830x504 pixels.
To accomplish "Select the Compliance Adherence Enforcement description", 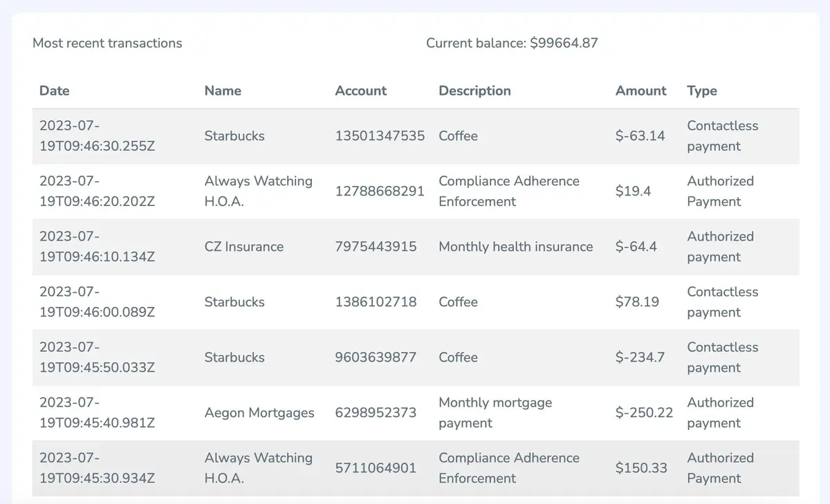I will pos(509,192).
